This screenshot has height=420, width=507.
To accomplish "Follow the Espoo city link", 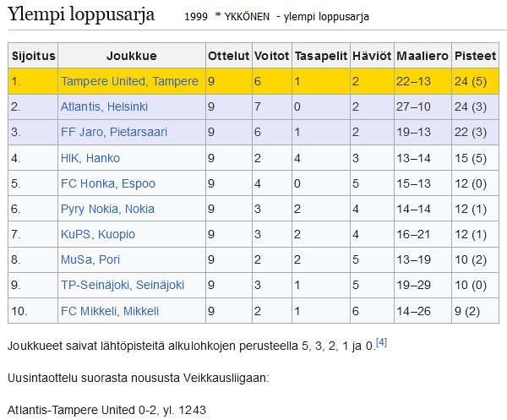I will point(139,183).
